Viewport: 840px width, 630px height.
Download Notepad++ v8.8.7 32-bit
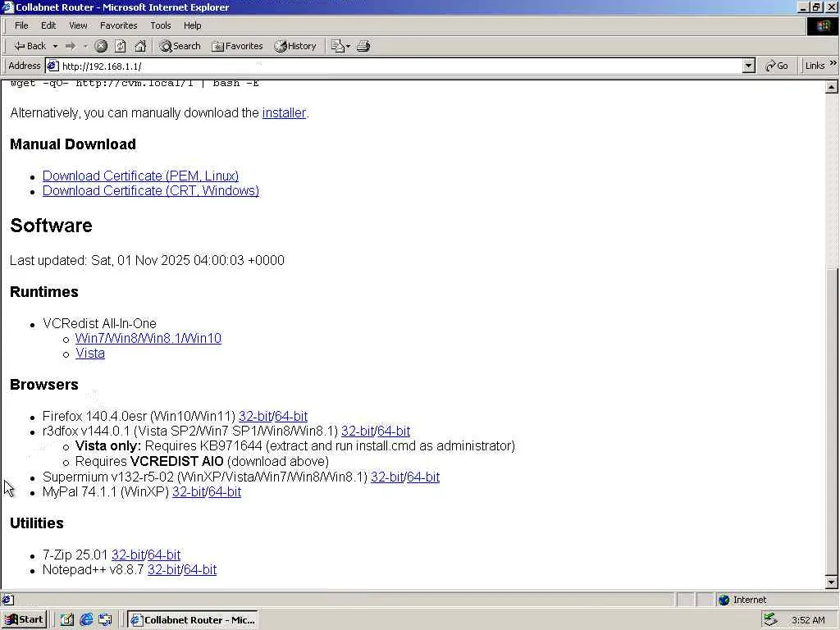coord(164,570)
